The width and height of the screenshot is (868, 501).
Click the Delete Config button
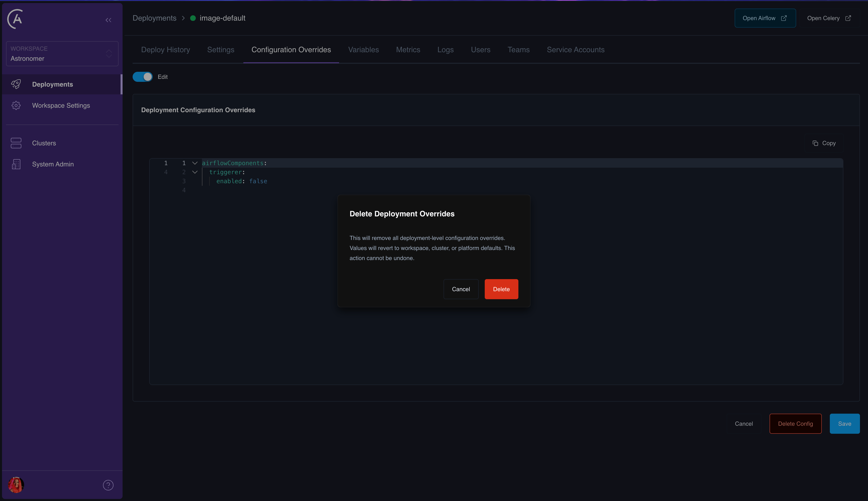795,424
